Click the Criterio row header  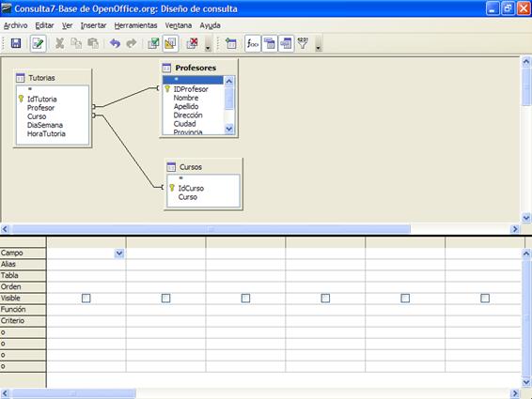point(23,321)
